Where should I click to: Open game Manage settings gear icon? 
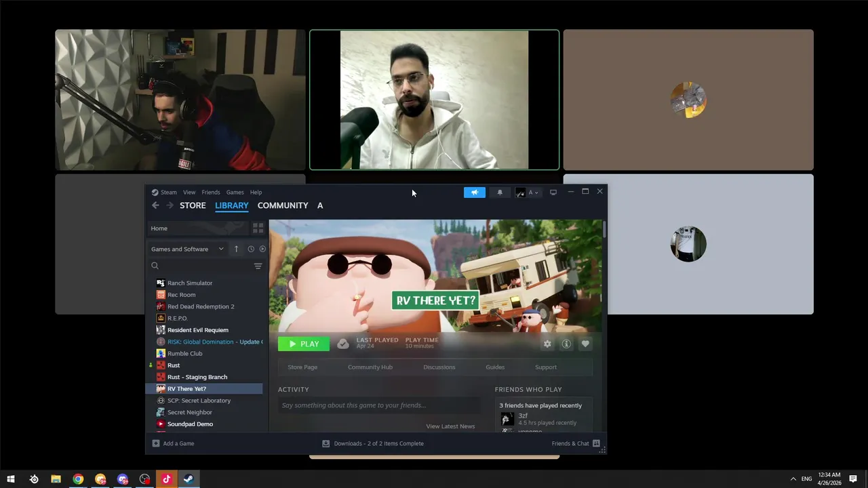tap(547, 344)
